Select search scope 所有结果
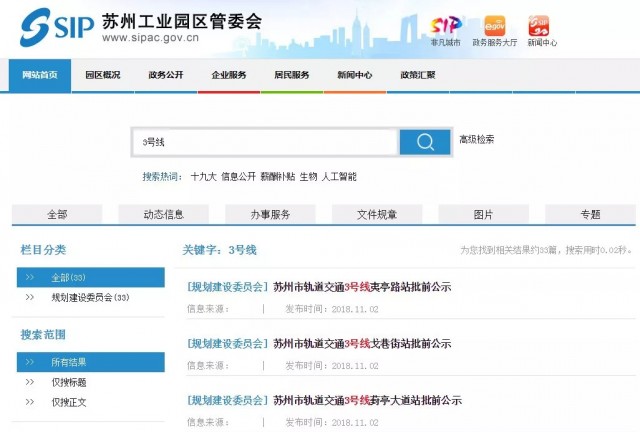640x432 pixels. [x=91, y=362]
